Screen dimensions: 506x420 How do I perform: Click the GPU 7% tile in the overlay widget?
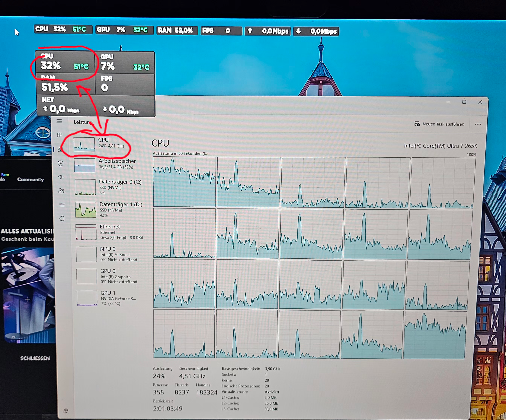click(x=125, y=63)
